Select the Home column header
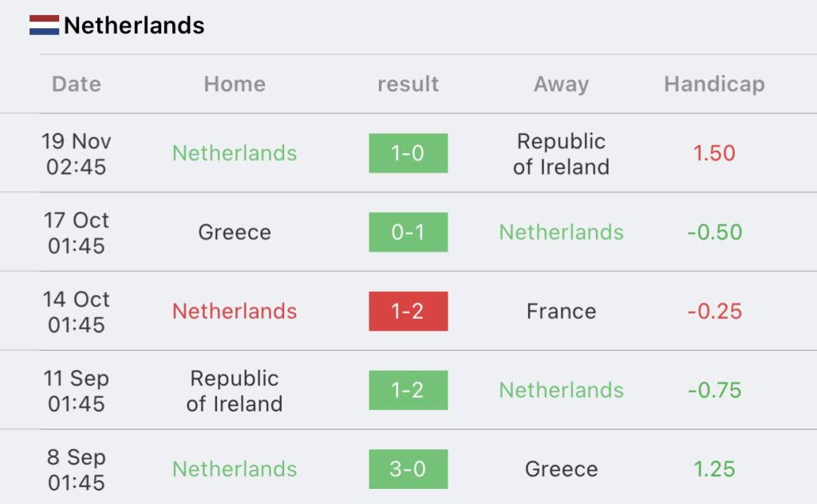Screen dimensions: 817x504 point(235,84)
